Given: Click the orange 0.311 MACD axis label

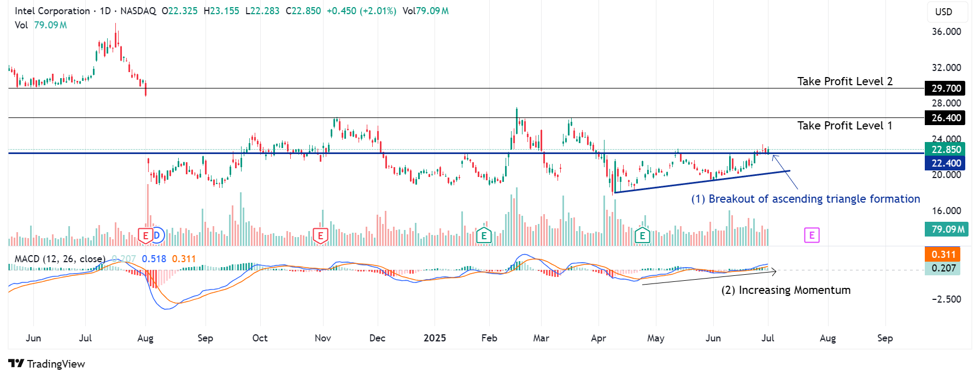Looking at the screenshot, I should click(x=943, y=254).
